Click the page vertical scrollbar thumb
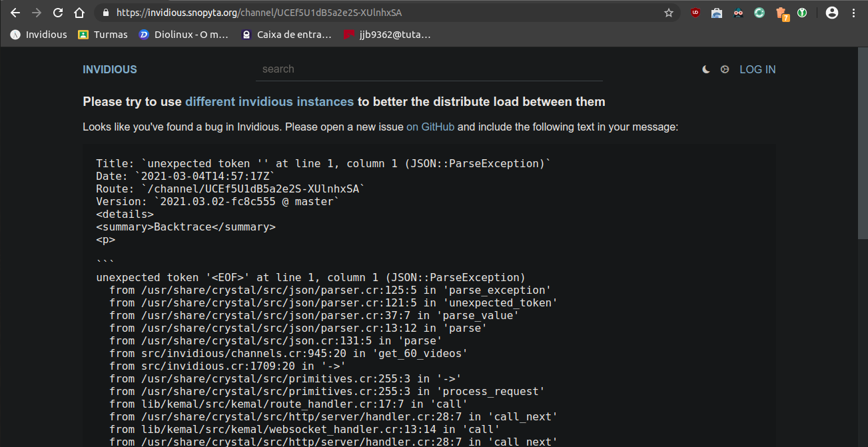 [862, 143]
